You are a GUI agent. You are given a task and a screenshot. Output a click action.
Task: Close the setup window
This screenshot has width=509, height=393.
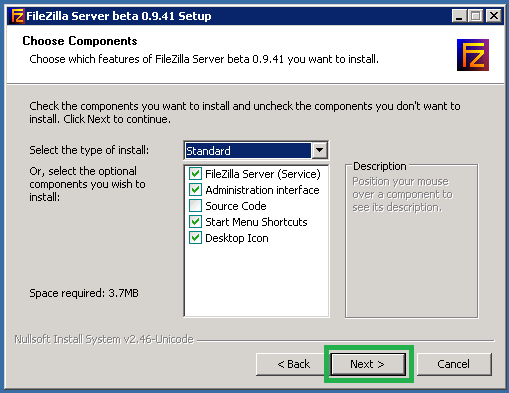(x=494, y=16)
